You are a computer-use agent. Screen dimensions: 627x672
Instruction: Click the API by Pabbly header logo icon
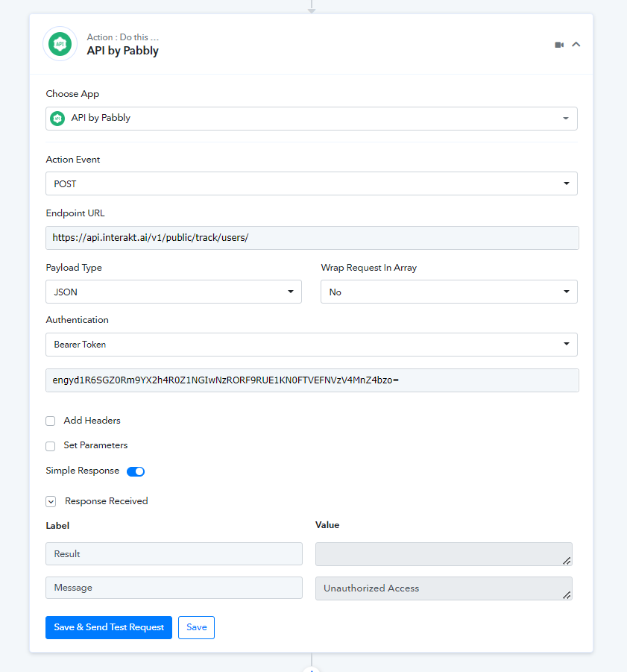(x=60, y=44)
